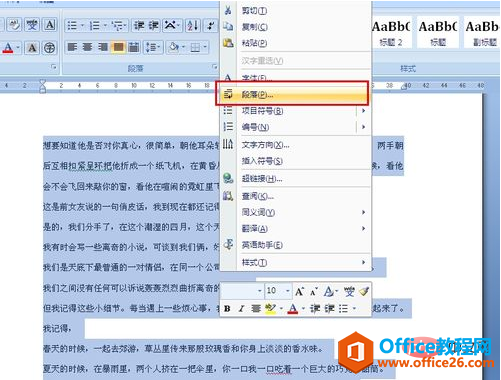
Task: Open the bullets dropdown arrow in ribbon
Action: pyautogui.click(x=82, y=25)
